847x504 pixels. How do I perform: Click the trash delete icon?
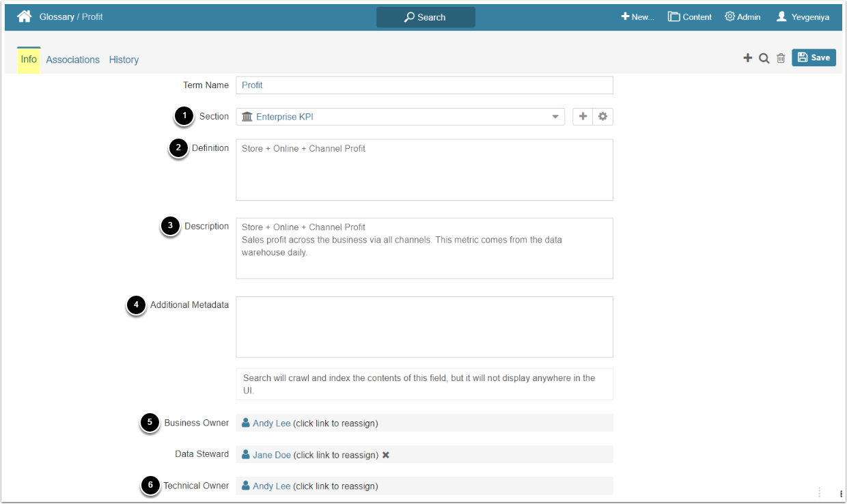click(781, 58)
